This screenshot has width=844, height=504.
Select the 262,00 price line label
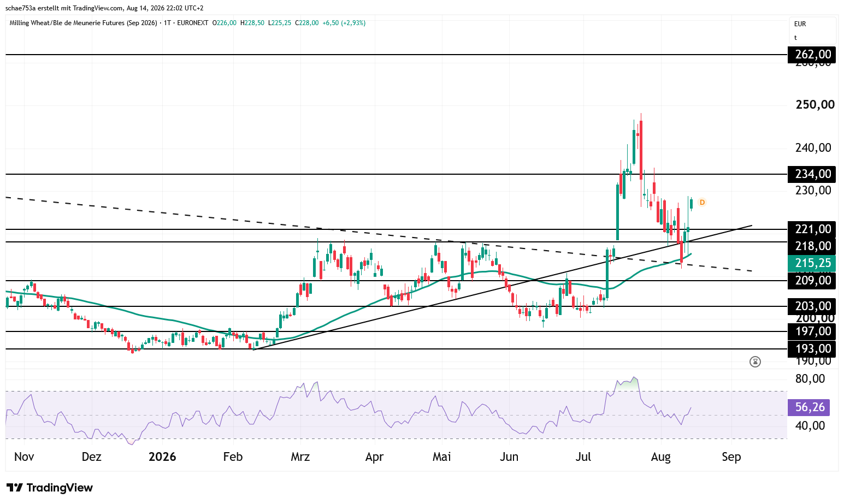[x=812, y=55]
